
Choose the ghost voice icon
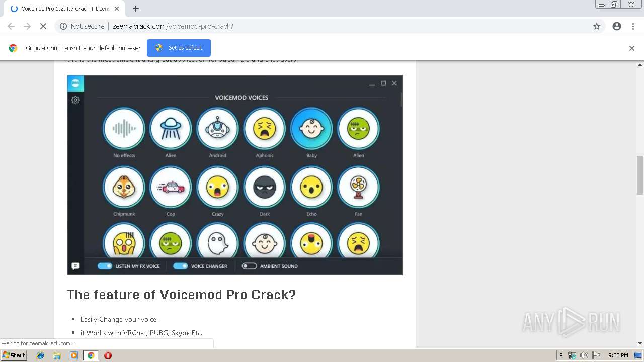(217, 241)
